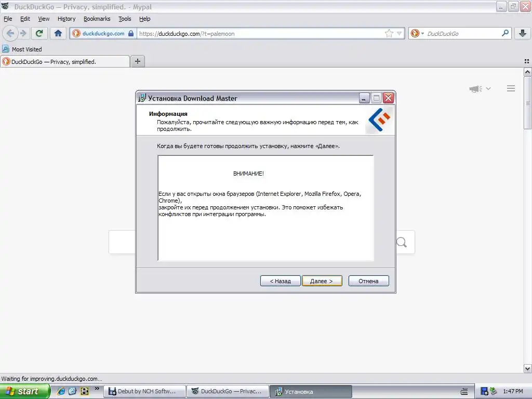Open the search engine selector dropdown

pyautogui.click(x=417, y=33)
